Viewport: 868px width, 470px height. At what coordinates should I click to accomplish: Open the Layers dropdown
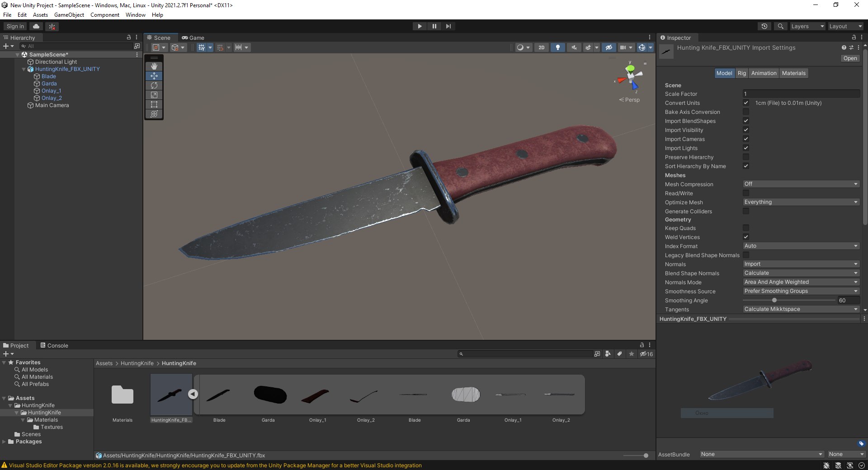coord(807,26)
